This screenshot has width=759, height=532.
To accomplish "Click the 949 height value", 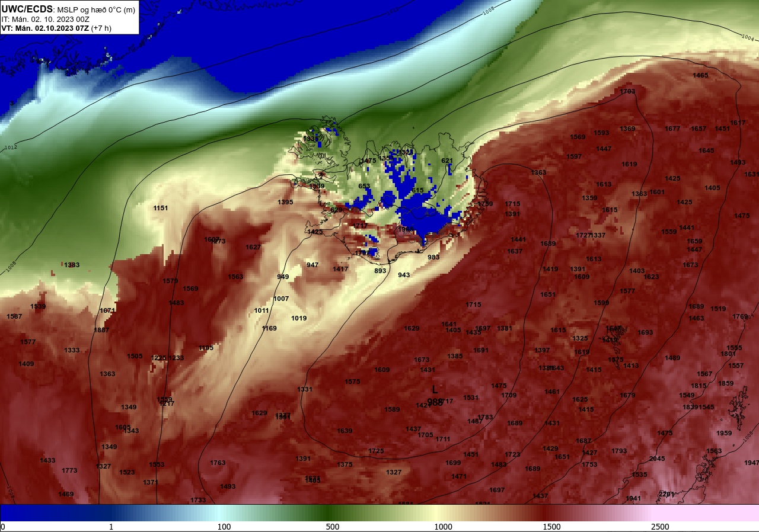I will 283,277.
